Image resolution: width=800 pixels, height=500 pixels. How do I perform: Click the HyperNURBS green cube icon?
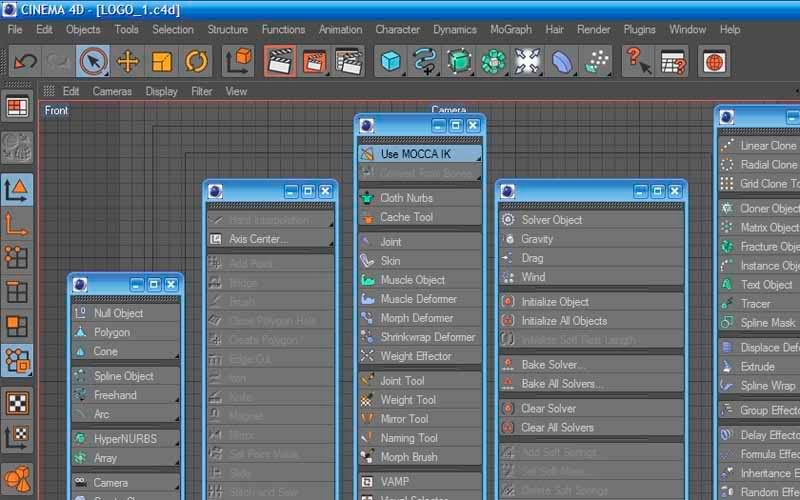(x=459, y=62)
